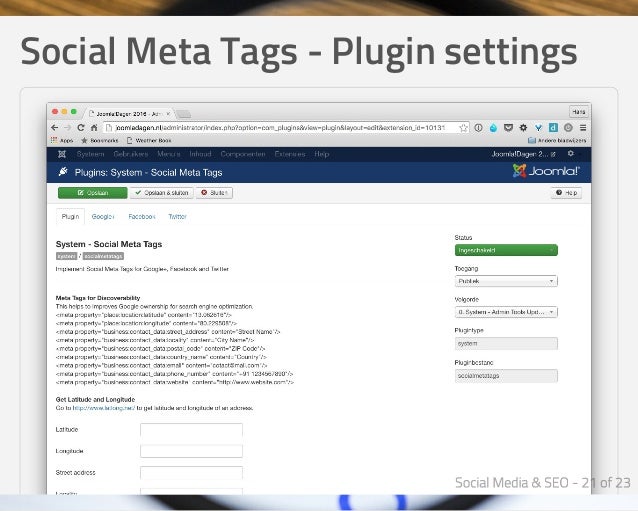Click the Sluiten button
This screenshot has width=638, height=511.
point(214,193)
